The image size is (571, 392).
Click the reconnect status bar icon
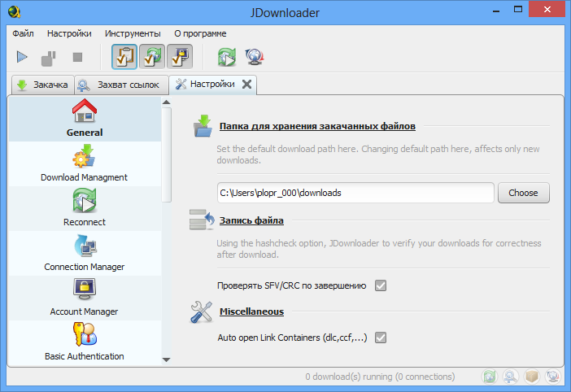tap(490, 377)
